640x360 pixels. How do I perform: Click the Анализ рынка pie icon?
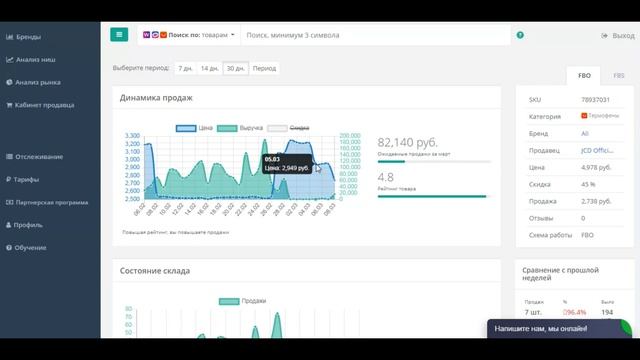[9, 82]
